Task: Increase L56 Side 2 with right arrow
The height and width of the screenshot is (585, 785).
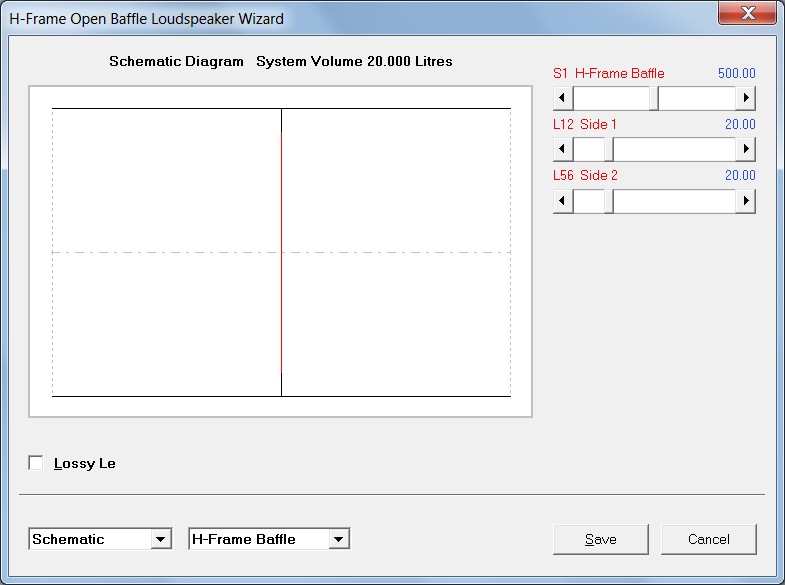Action: click(x=745, y=201)
